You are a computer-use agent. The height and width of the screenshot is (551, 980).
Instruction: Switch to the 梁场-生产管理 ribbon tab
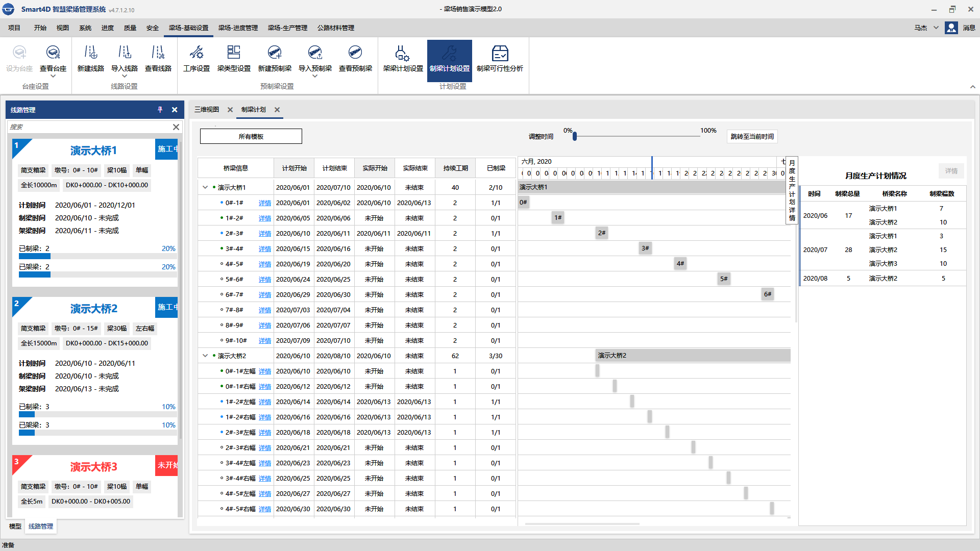[287, 28]
